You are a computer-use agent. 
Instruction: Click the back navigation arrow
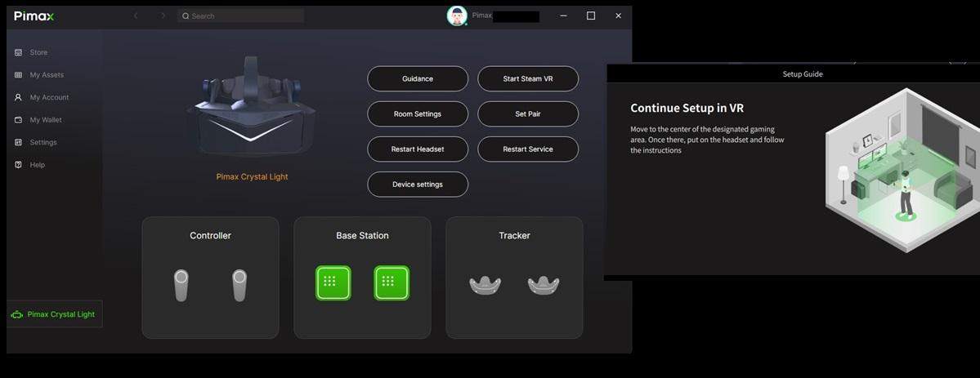[x=136, y=16]
